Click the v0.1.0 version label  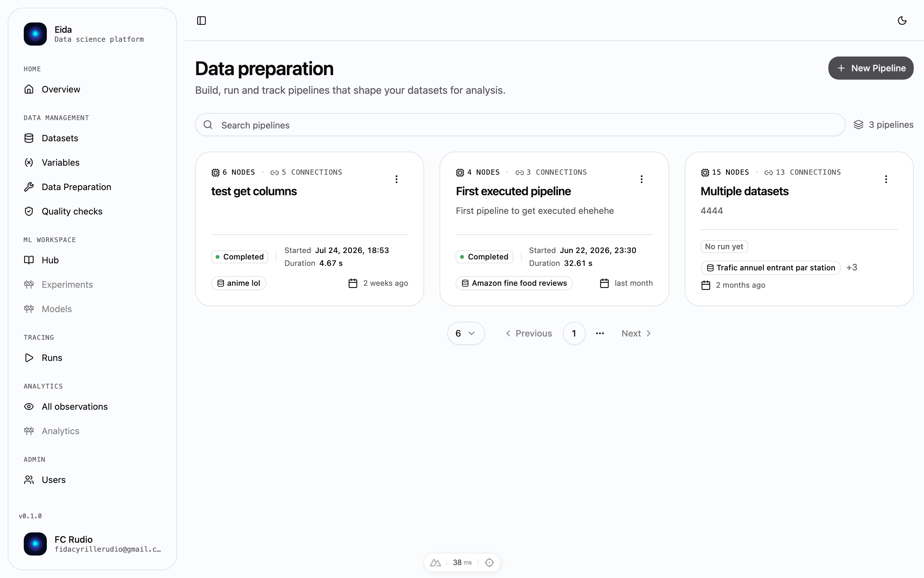[30, 516]
